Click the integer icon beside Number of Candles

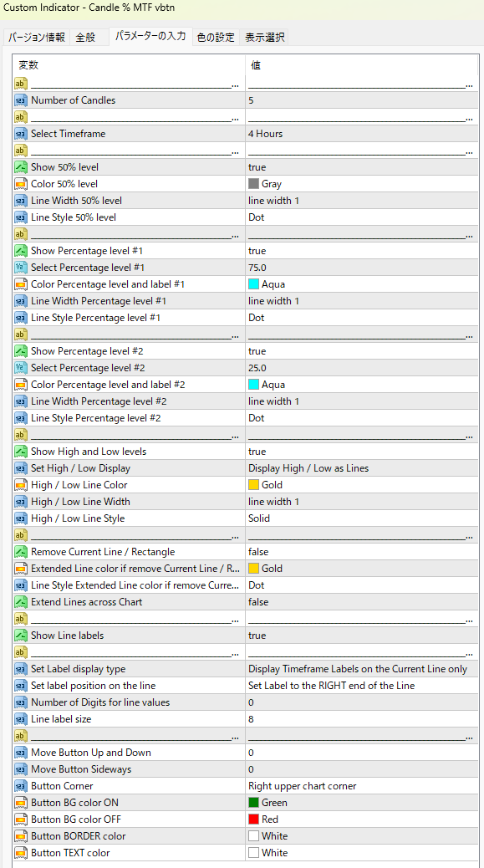(20, 100)
